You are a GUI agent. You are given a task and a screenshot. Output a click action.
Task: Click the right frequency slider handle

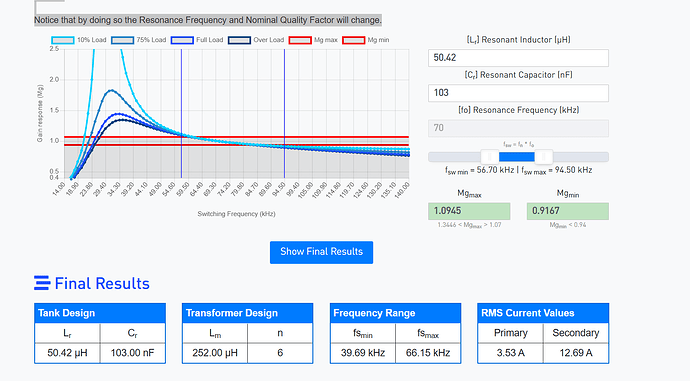pos(543,157)
